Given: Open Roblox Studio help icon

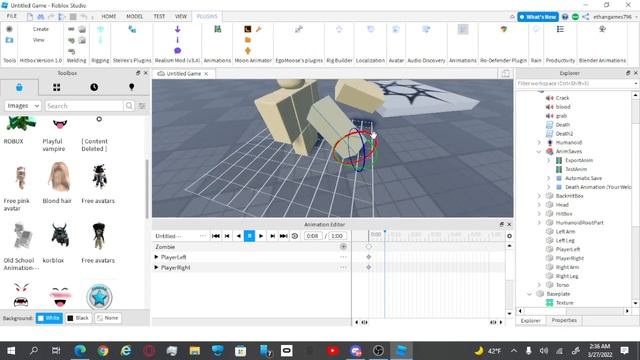Looking at the screenshot, I should click(565, 17).
